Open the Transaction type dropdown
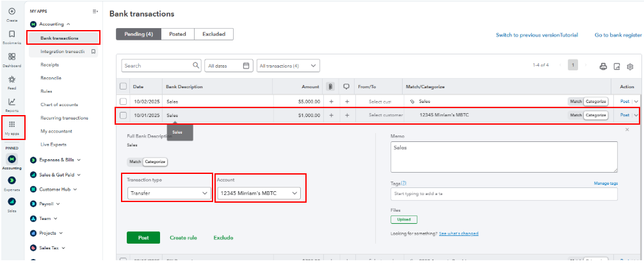644x266 pixels. tap(166, 192)
